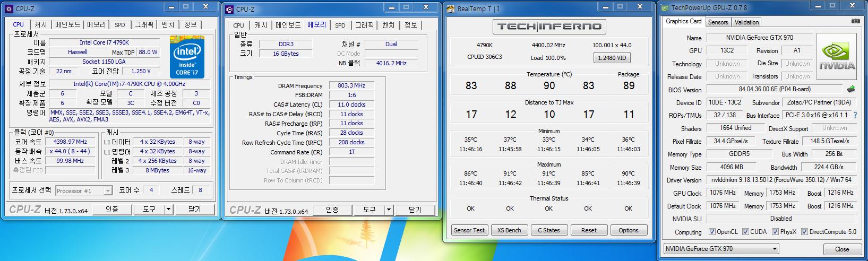Click the NVIDIA logo in GPU-Z
Viewport: 868px width, 261px height.
click(837, 57)
